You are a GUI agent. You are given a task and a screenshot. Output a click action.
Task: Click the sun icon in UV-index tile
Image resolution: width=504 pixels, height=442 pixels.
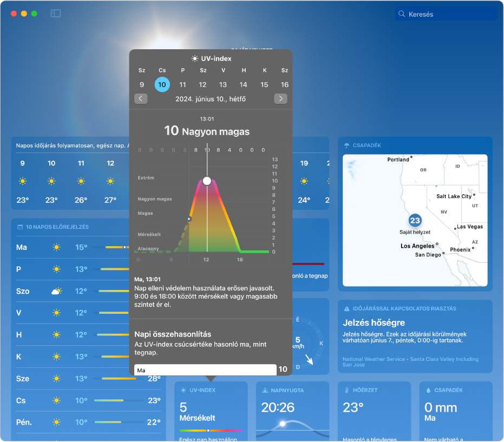click(x=183, y=391)
